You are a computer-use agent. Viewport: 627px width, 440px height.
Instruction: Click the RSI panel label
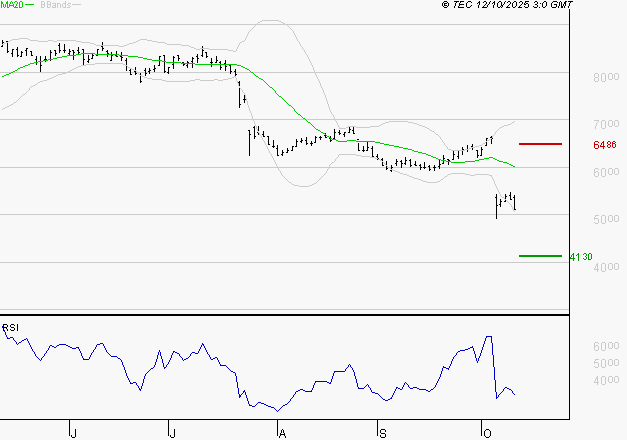tap(10, 328)
